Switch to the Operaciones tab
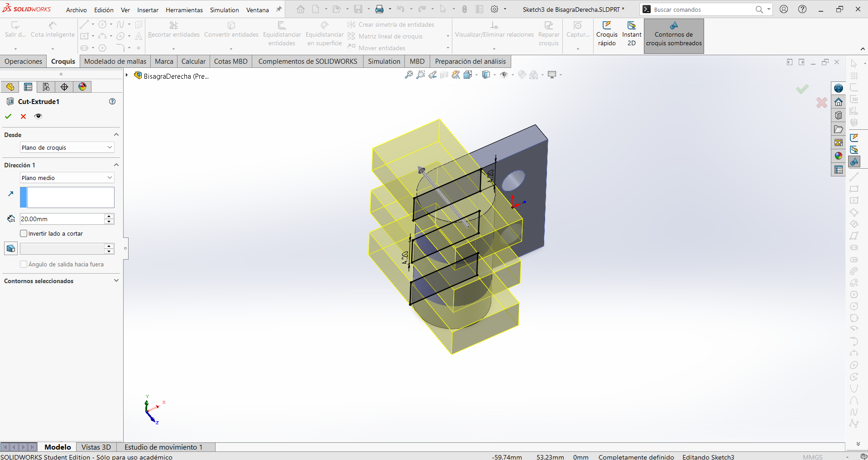 [x=23, y=62]
